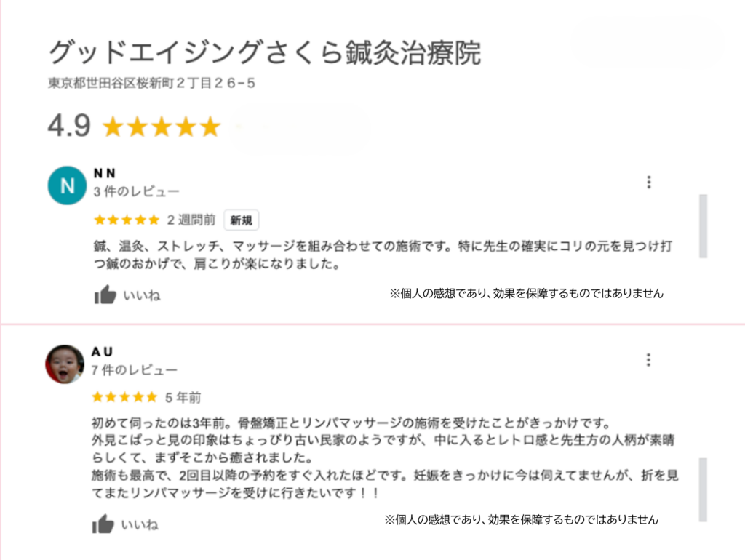Screen dimensions: 745x560
Task: Click the いいね label under NN's review
Action: [142, 295]
